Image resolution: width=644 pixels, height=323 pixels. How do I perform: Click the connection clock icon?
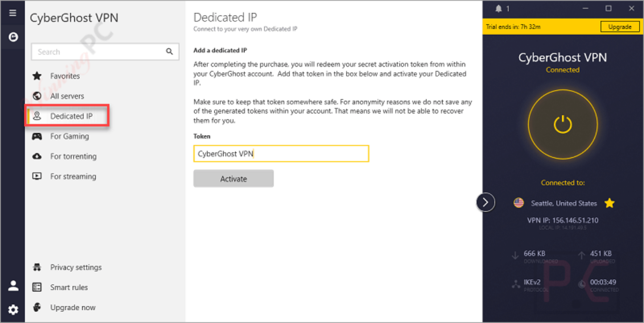tap(582, 284)
